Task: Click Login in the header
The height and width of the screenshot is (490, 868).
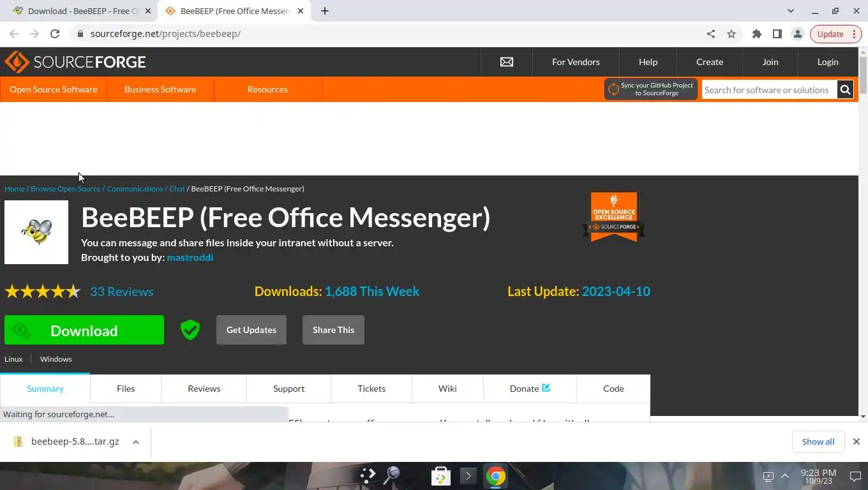Action: (828, 62)
